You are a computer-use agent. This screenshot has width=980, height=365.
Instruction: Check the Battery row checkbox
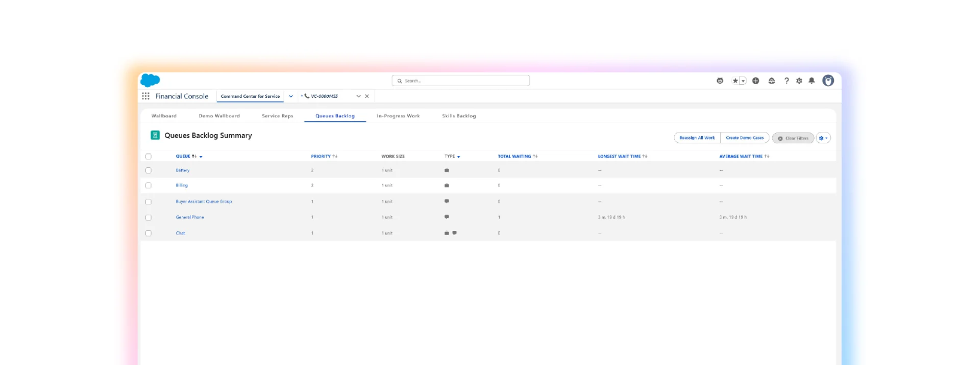pyautogui.click(x=149, y=170)
